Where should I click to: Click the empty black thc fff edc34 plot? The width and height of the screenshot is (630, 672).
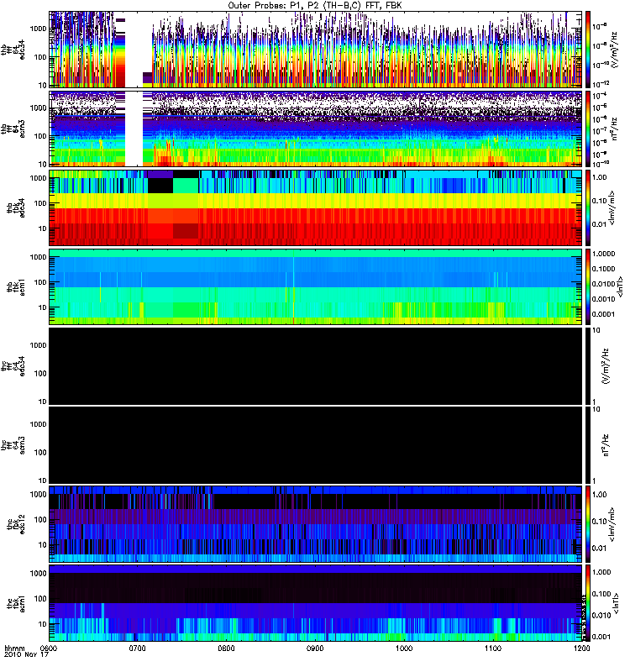316,366
